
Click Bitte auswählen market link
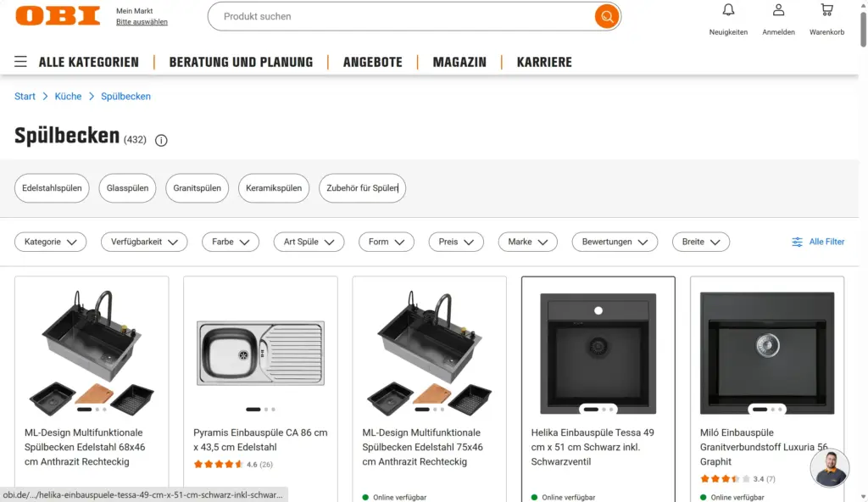coord(142,22)
